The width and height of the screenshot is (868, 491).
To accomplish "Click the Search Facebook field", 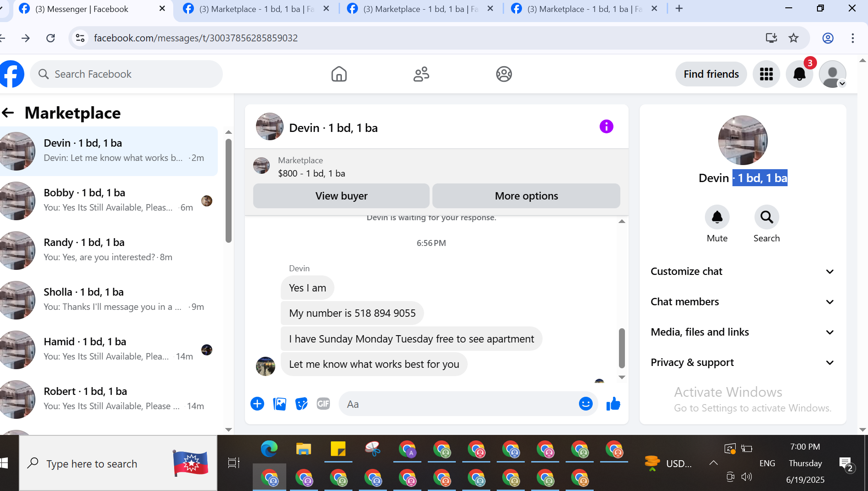I will pyautogui.click(x=126, y=74).
